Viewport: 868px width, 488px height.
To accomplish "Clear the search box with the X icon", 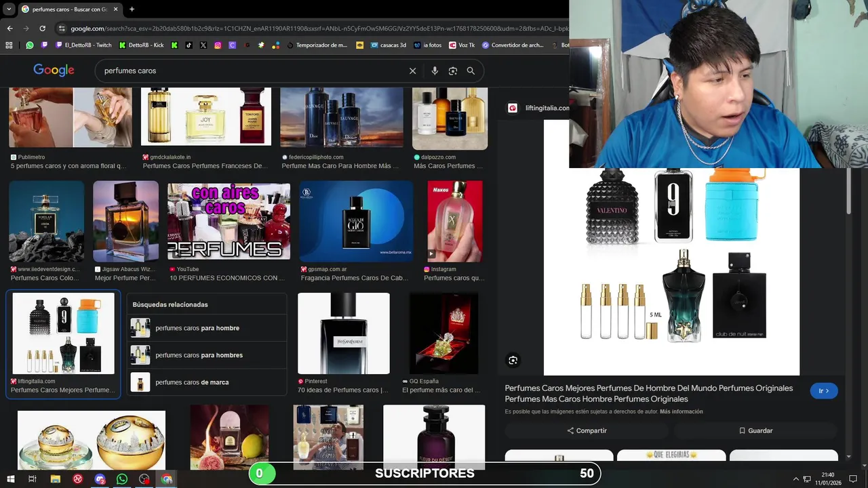I will 412,70.
